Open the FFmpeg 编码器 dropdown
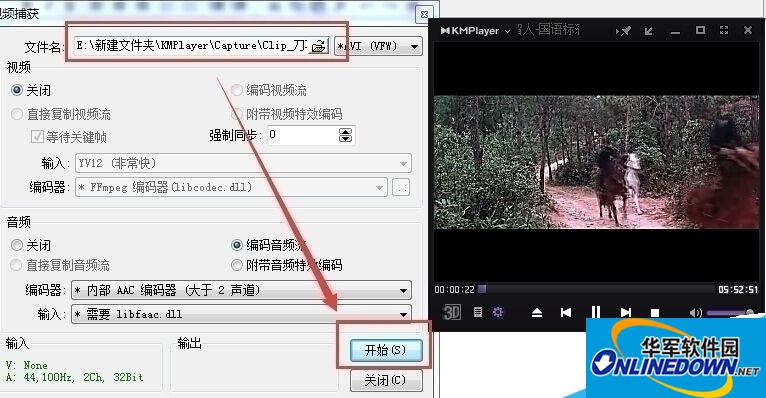Image resolution: width=766 pixels, height=398 pixels. [x=231, y=187]
